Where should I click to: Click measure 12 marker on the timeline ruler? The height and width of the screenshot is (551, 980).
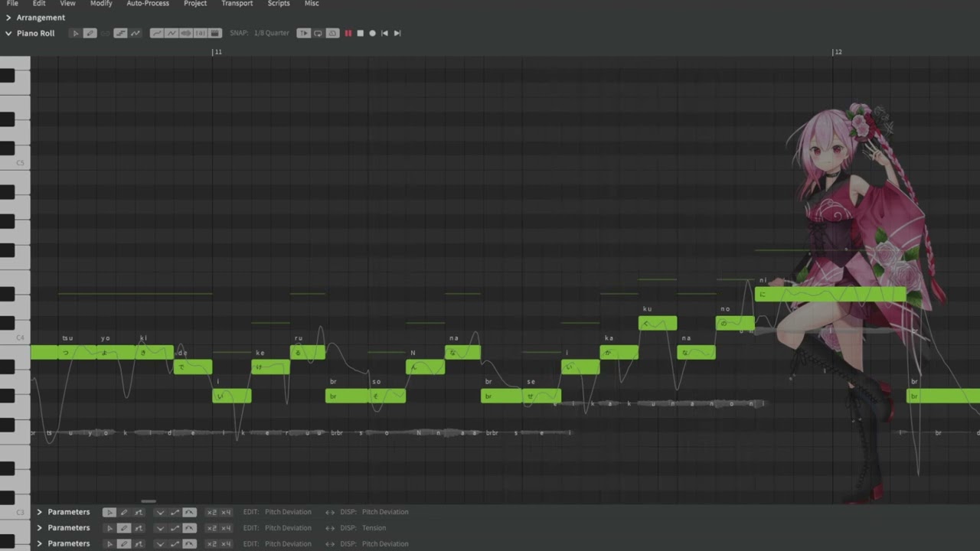coord(837,52)
